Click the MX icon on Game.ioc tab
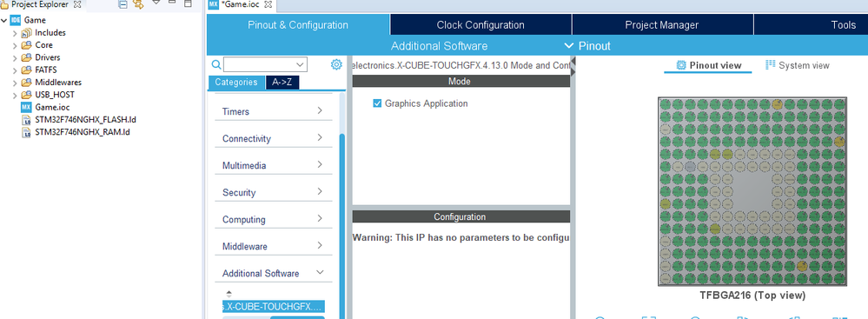The height and width of the screenshot is (319, 868). pyautogui.click(x=213, y=4)
